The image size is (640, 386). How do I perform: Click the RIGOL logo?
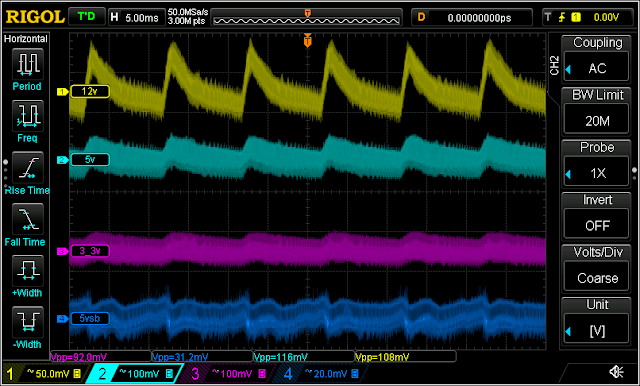click(35, 17)
